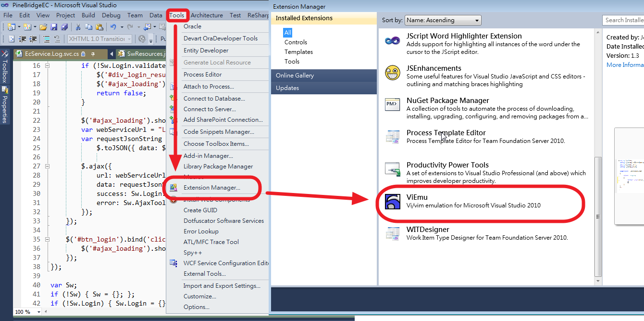This screenshot has height=321, width=644.
Task: Select Attach to Process... menu entry
Action: point(209,87)
